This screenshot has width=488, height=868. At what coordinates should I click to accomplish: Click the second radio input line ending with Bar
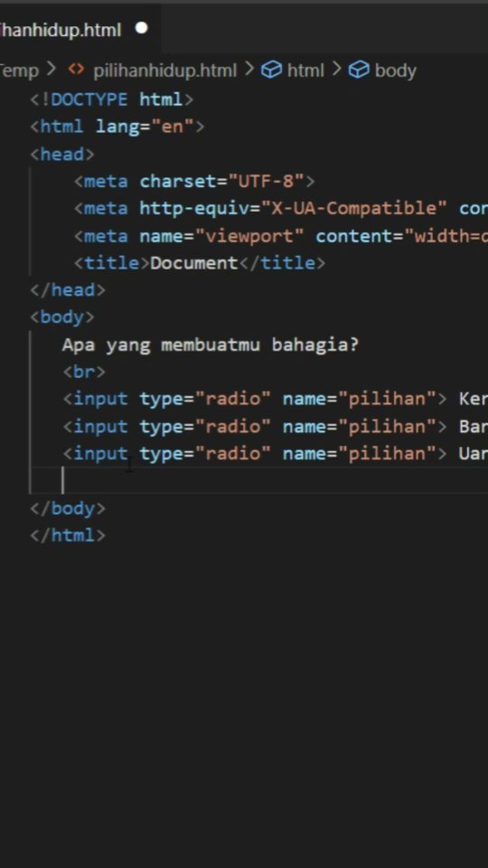(x=275, y=427)
